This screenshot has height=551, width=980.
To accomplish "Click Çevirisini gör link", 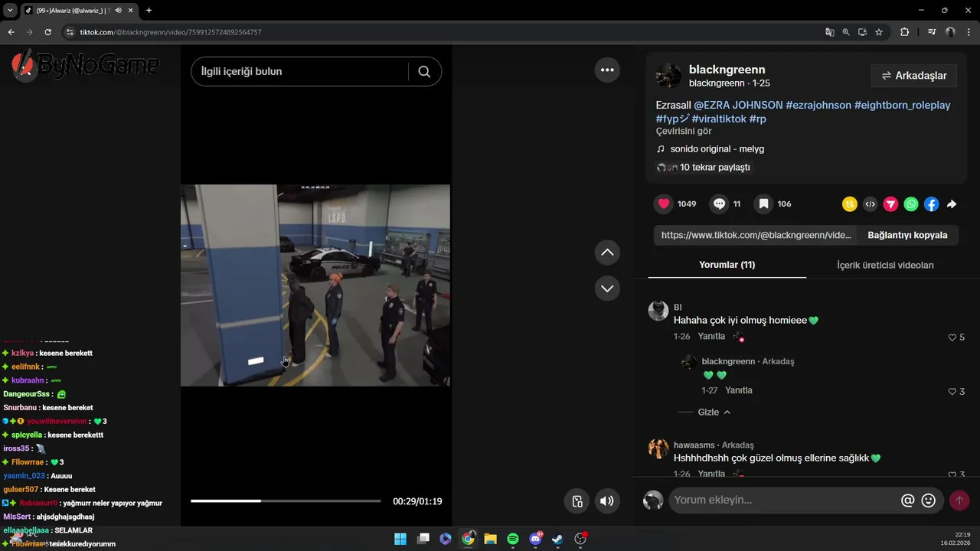I will (x=684, y=132).
